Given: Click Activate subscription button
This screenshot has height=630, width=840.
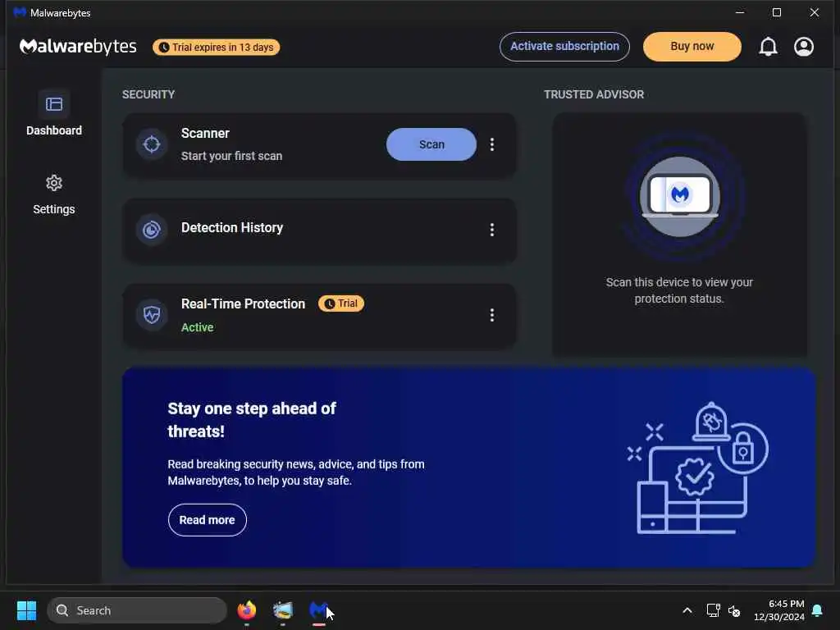Looking at the screenshot, I should (564, 47).
